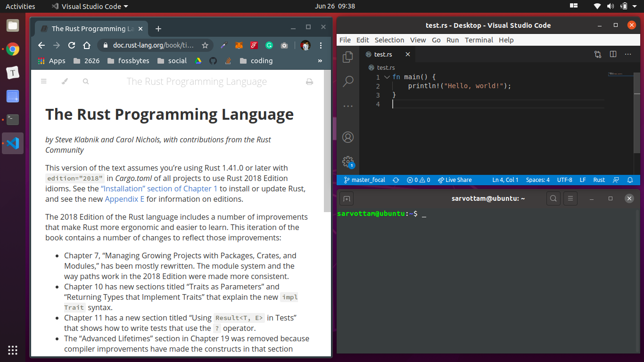Show more bookmarks chevron
The width and height of the screenshot is (644, 362).
coord(321,61)
